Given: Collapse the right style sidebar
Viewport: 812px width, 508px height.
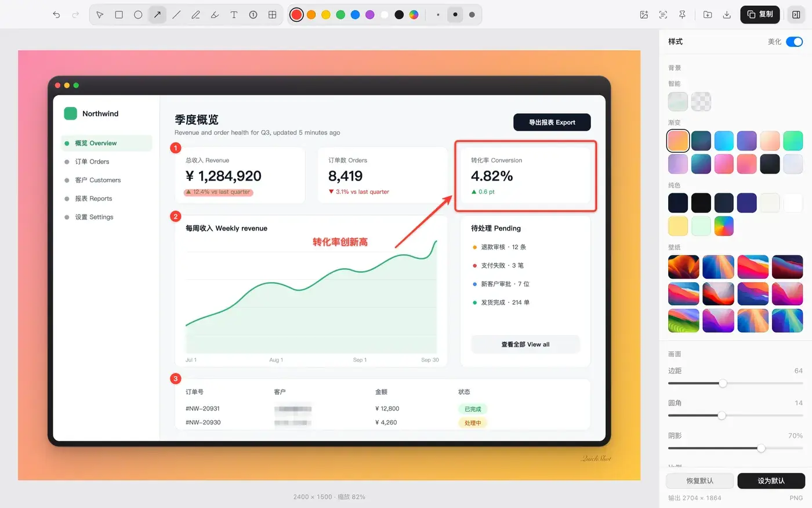Looking at the screenshot, I should tap(796, 15).
